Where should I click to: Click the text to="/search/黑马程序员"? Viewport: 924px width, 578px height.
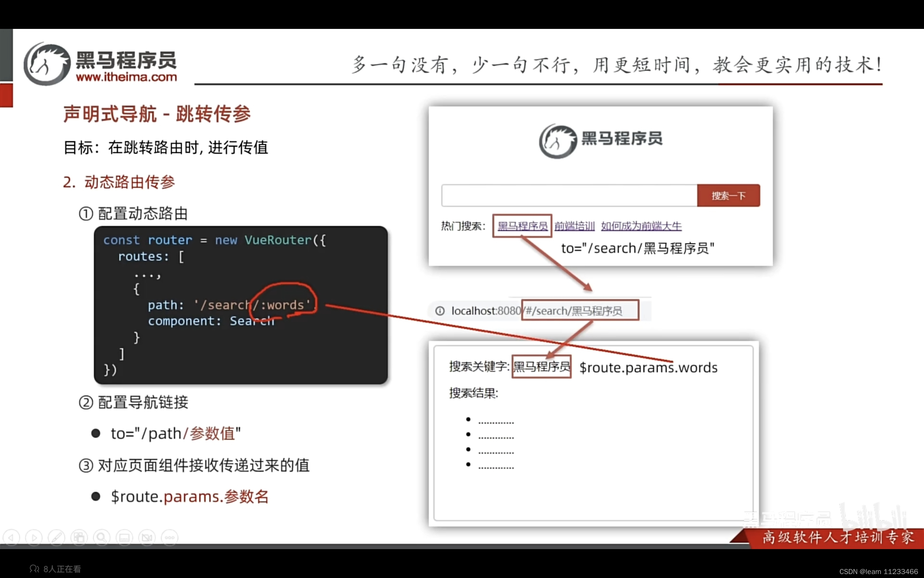point(638,249)
